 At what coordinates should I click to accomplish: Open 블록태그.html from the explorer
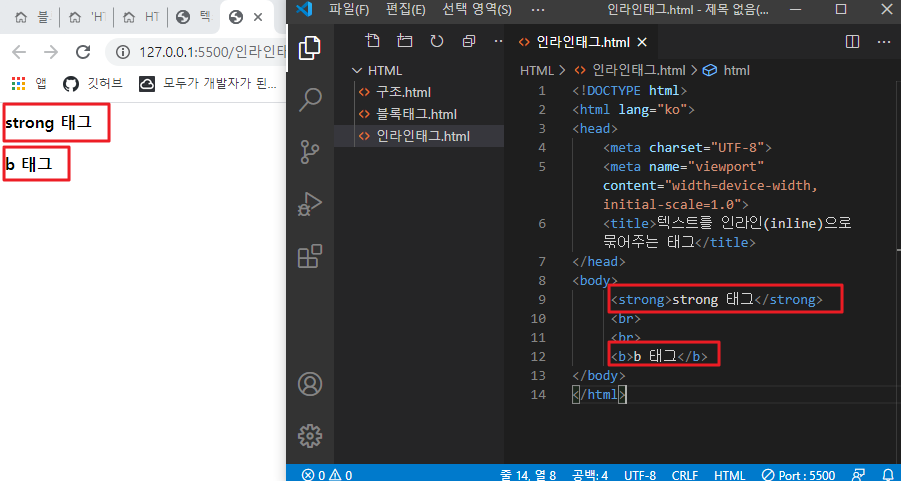419,114
